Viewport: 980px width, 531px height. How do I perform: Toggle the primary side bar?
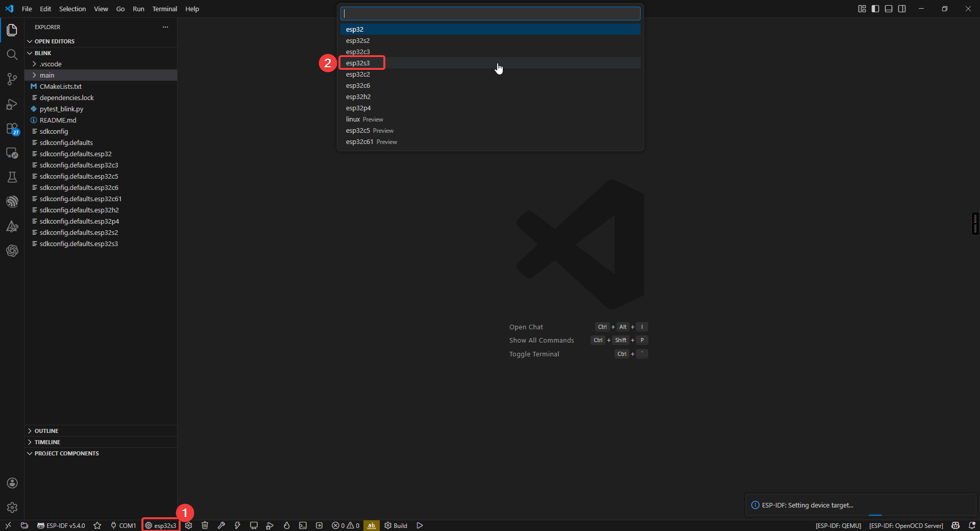(x=875, y=9)
